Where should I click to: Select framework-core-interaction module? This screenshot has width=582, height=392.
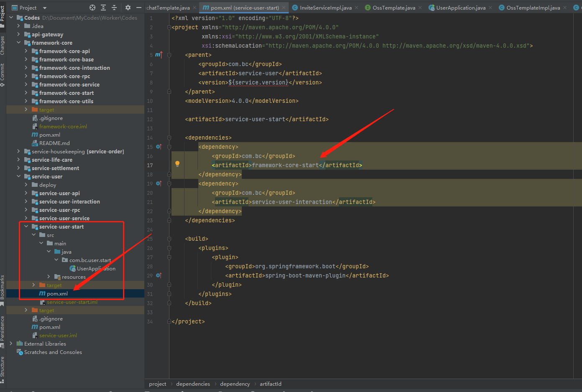pyautogui.click(x=74, y=68)
